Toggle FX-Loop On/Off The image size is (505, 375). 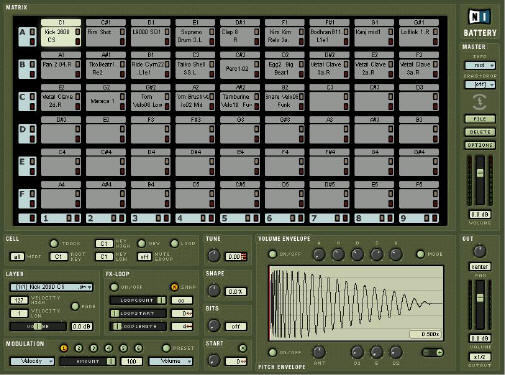pos(114,287)
